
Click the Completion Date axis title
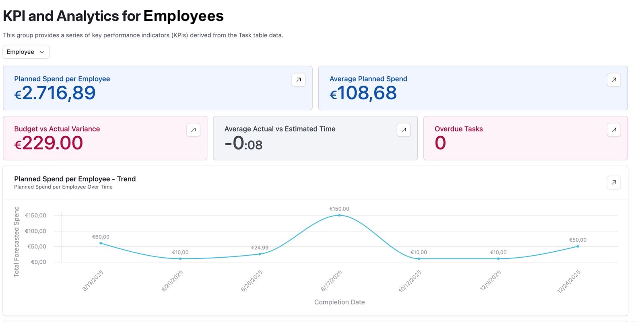click(339, 302)
